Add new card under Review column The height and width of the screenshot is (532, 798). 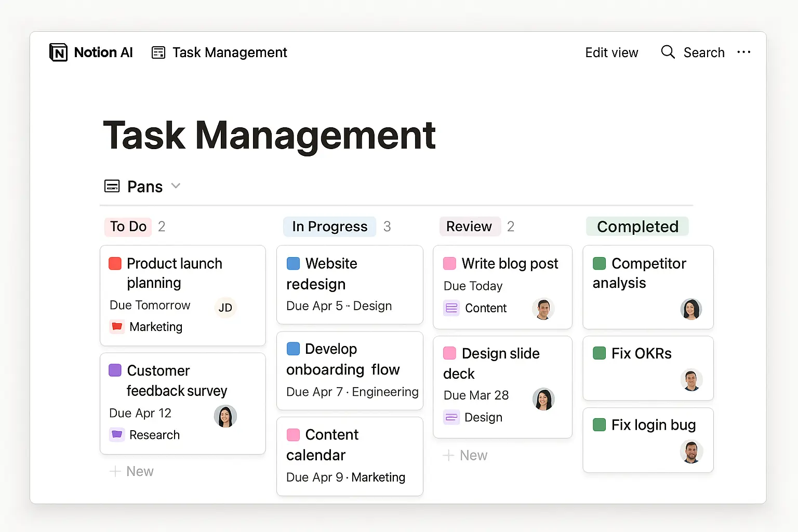point(465,456)
